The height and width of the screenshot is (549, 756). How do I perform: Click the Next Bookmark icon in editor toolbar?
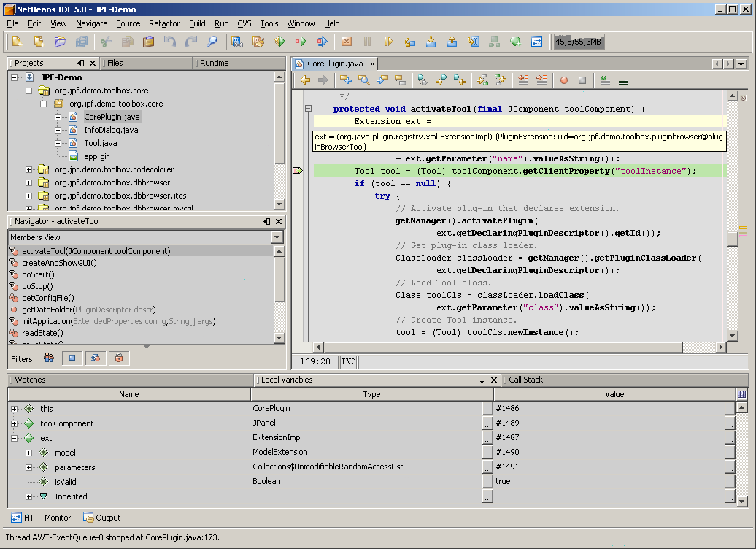coord(441,80)
